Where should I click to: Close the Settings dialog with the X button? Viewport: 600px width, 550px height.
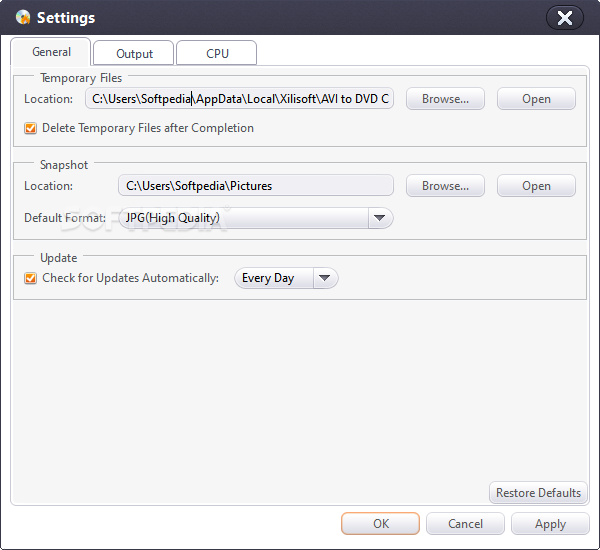(x=564, y=18)
